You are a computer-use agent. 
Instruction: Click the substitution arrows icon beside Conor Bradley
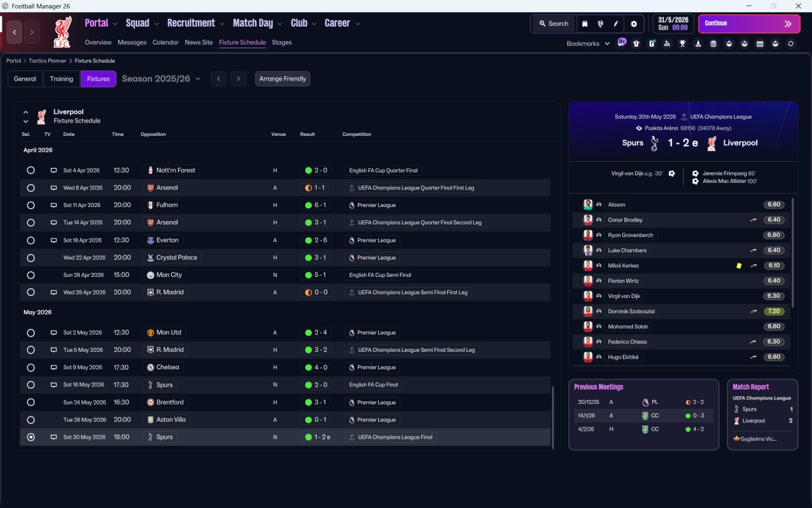click(754, 220)
